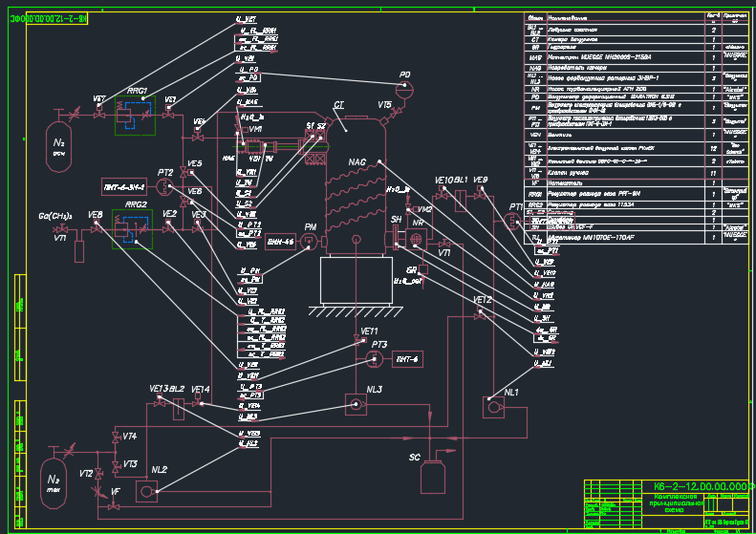Select the Ga(CH₃)₃ source label
Image resolution: width=756 pixels, height=534 pixels.
pyautogui.click(x=55, y=216)
